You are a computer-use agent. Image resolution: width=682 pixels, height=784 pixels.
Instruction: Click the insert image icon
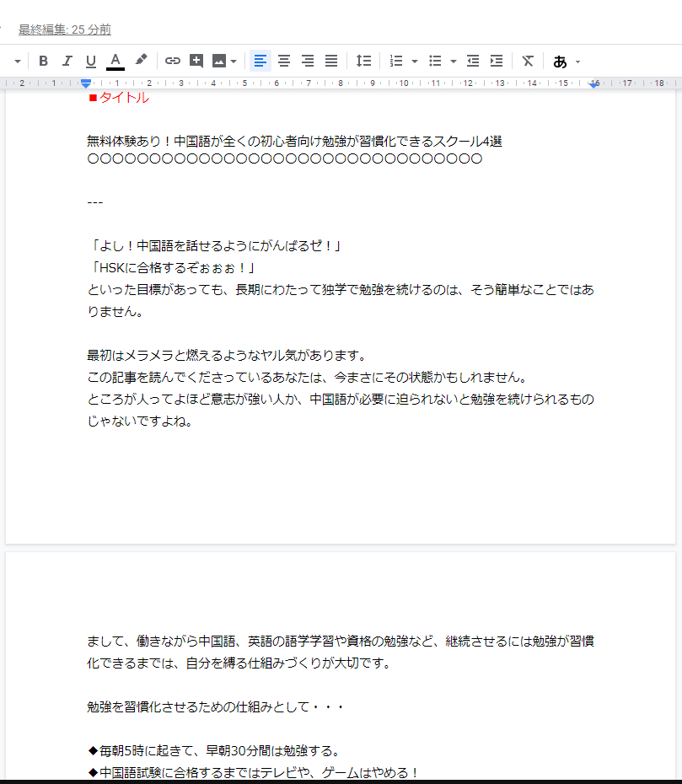point(219,61)
